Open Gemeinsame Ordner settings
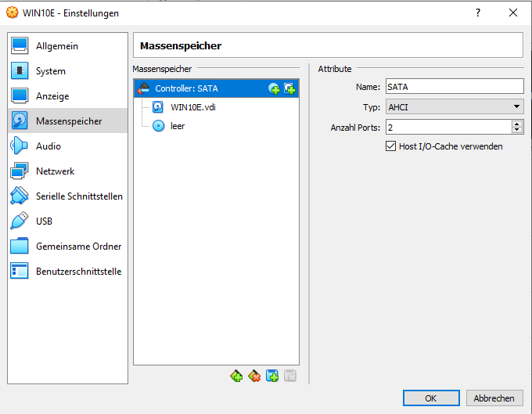This screenshot has height=414, width=532. tap(67, 246)
